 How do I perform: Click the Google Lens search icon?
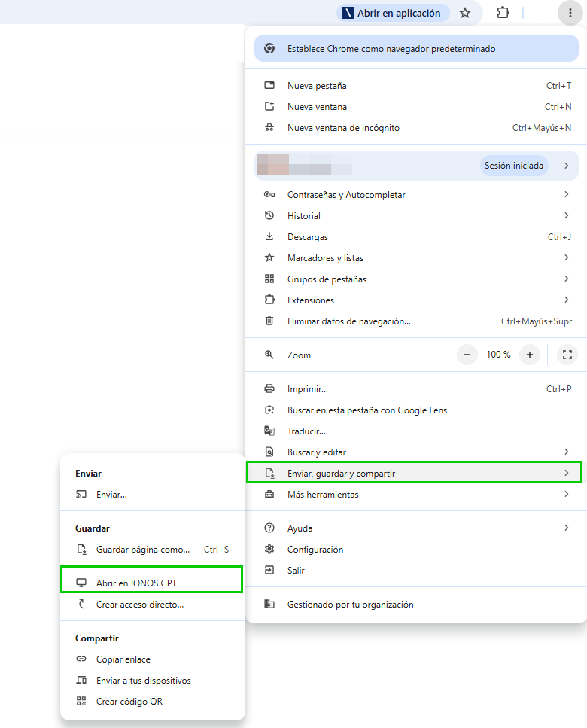pyautogui.click(x=269, y=410)
